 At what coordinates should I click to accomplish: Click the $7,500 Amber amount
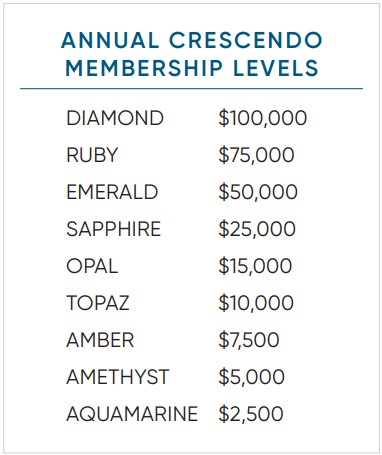click(x=249, y=340)
